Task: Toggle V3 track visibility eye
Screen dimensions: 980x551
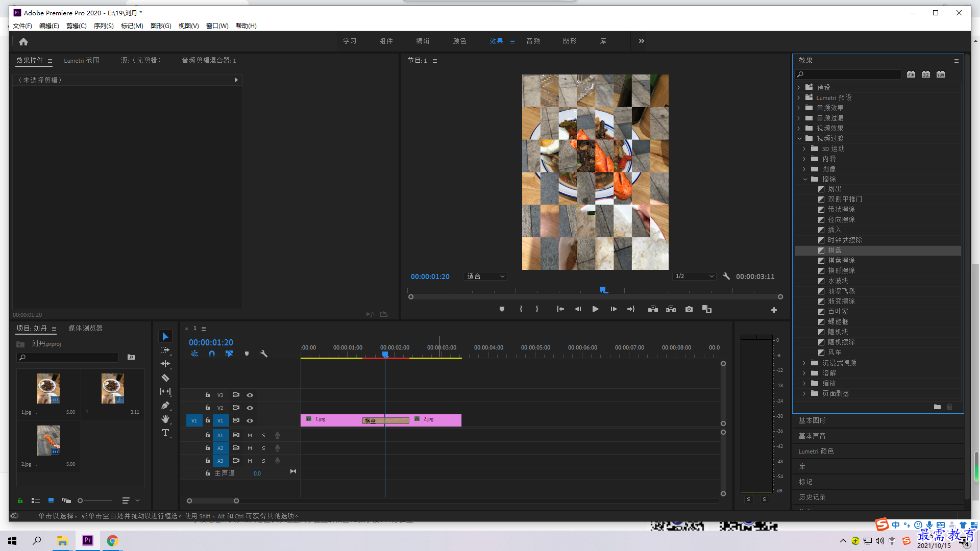Action: coord(250,395)
